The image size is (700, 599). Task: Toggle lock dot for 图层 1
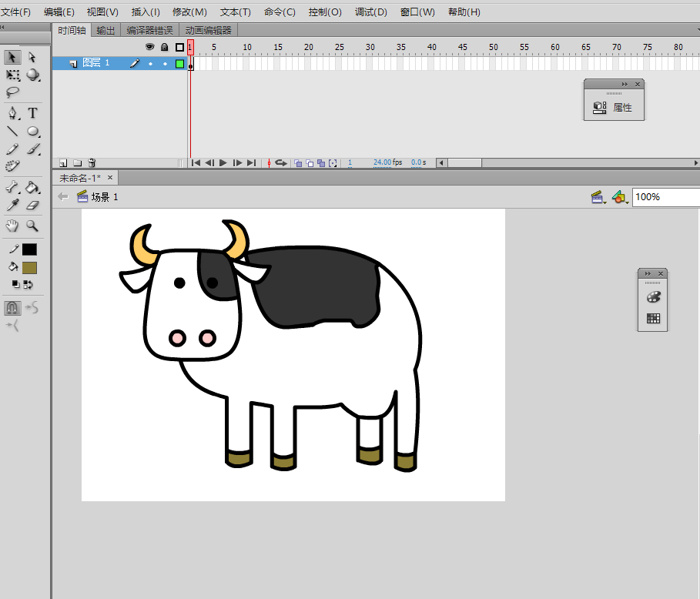point(165,63)
